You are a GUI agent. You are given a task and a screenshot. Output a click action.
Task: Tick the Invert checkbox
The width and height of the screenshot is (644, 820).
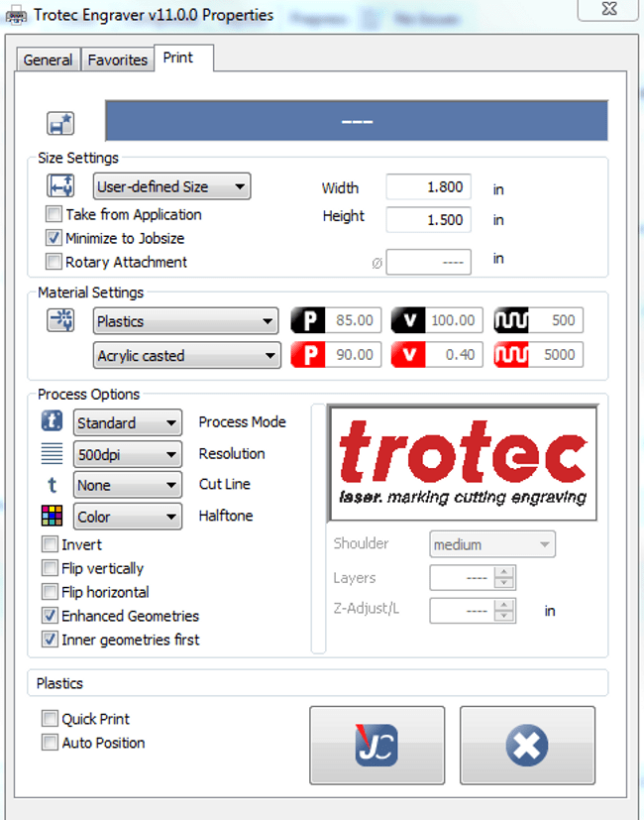[x=50, y=544]
